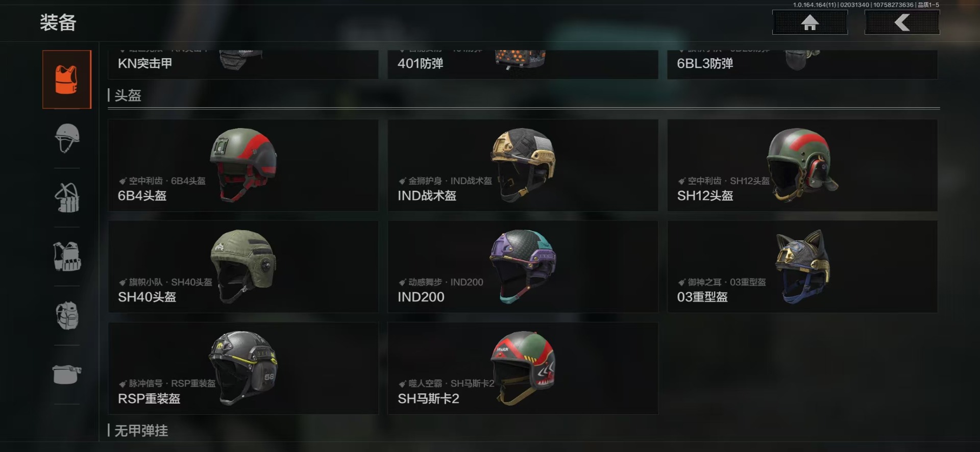Open the helmet category in sidebar
This screenshot has height=452, width=980.
[x=67, y=138]
